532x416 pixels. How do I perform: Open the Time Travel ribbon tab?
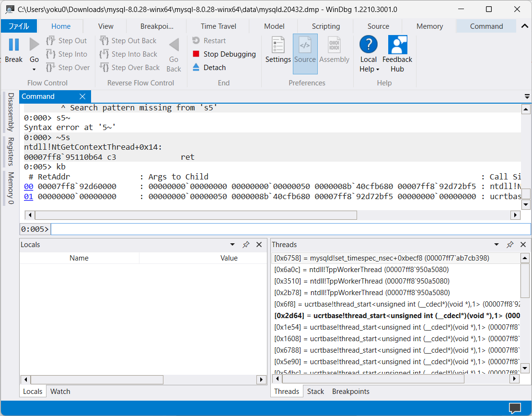[218, 26]
